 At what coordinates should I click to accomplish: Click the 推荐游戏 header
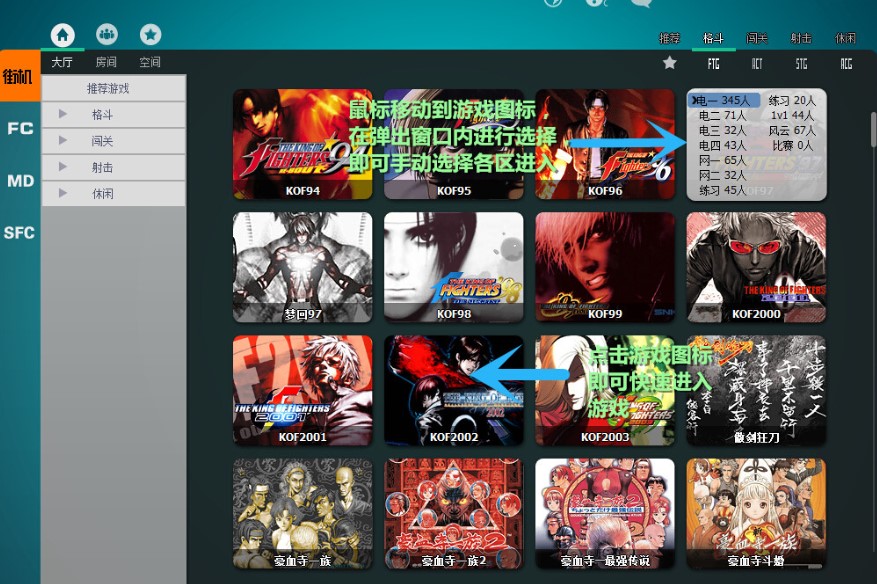click(114, 88)
